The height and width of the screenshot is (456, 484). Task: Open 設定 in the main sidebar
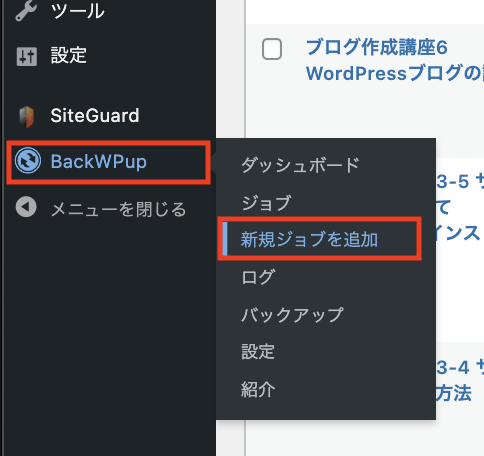coord(69,55)
